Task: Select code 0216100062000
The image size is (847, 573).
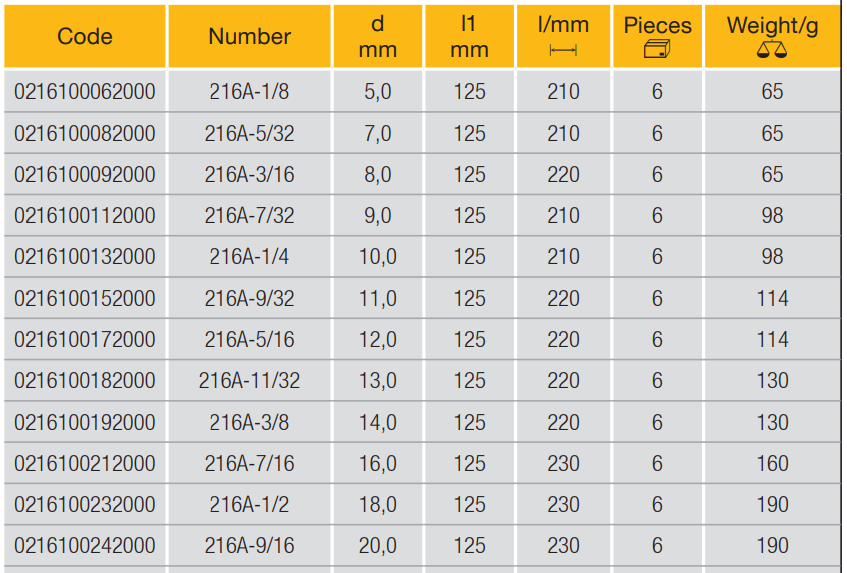Action: point(85,92)
